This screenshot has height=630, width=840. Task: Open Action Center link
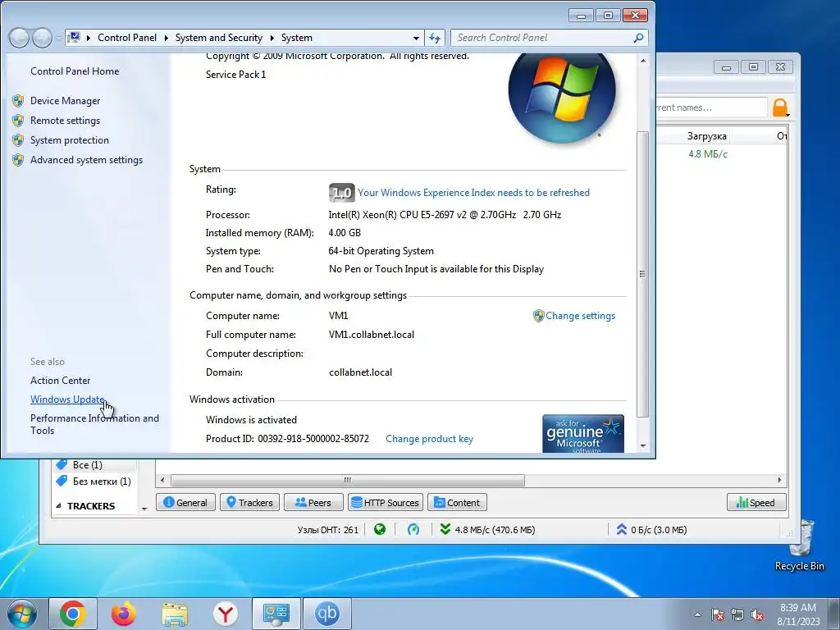60,381
